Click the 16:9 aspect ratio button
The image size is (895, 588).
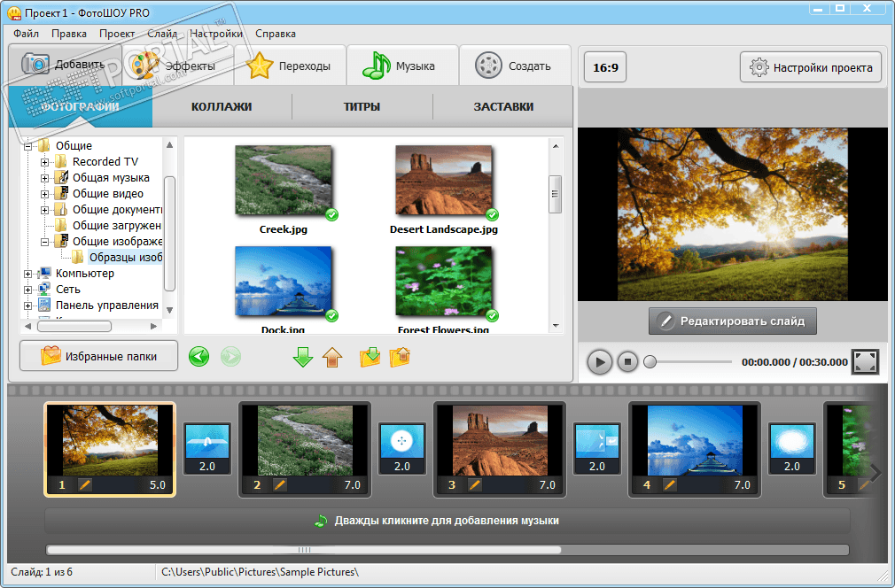[x=605, y=67]
